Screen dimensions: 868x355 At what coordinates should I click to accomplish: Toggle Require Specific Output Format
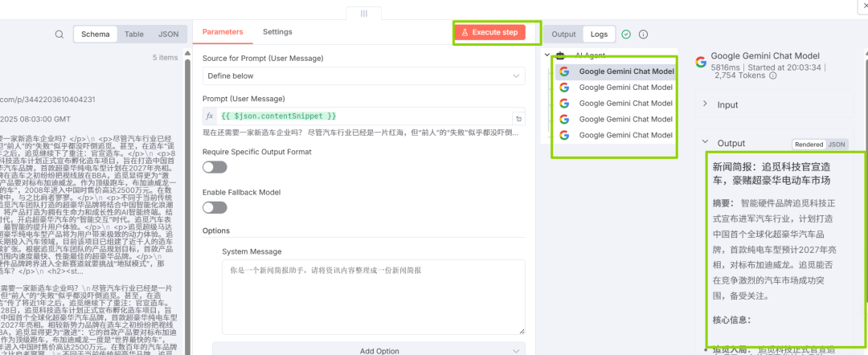pos(215,167)
